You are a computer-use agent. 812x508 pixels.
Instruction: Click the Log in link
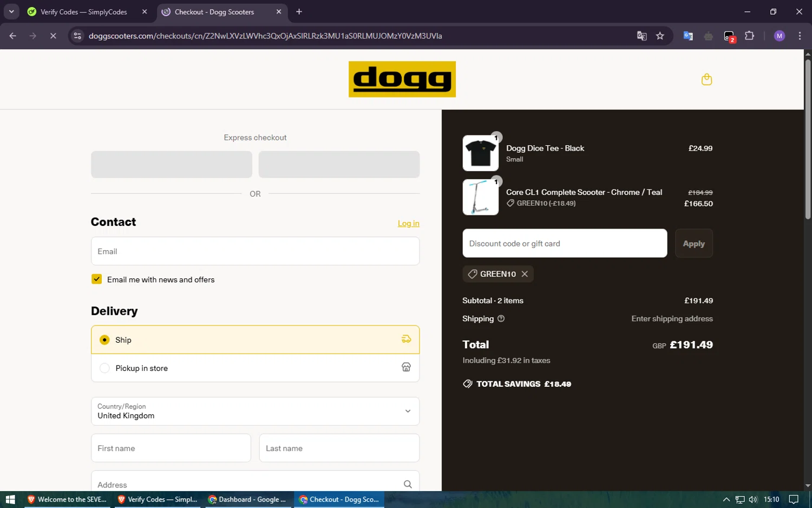click(409, 223)
